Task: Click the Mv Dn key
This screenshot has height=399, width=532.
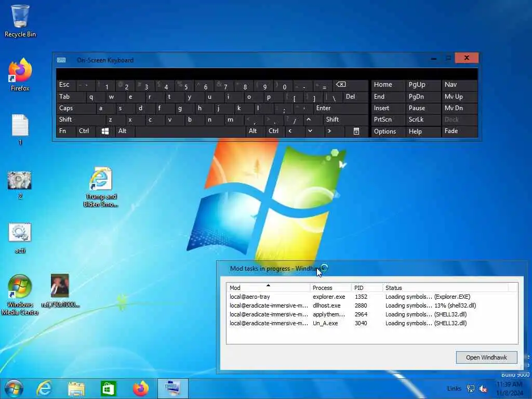Action: pyautogui.click(x=459, y=108)
